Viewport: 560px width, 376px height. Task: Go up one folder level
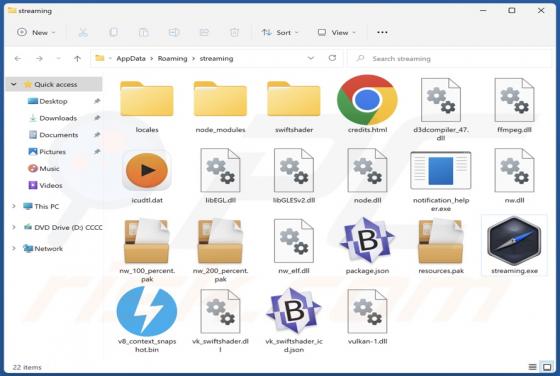pos(78,59)
